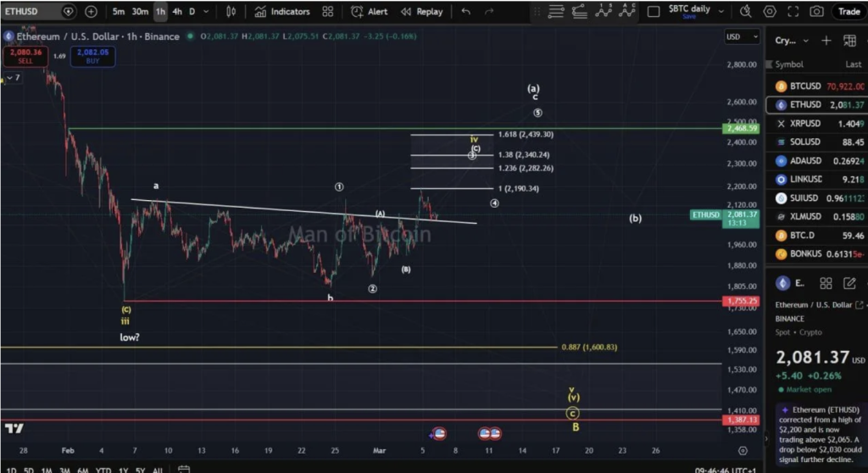
Task: Open the Indicators dialog
Action: click(x=282, y=11)
